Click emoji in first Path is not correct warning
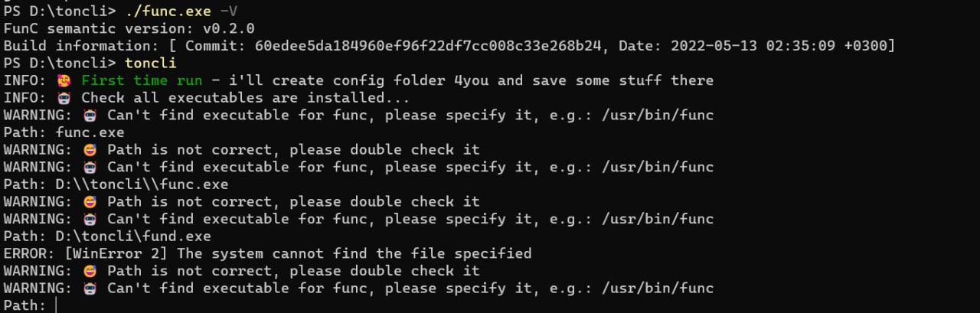 (89, 150)
